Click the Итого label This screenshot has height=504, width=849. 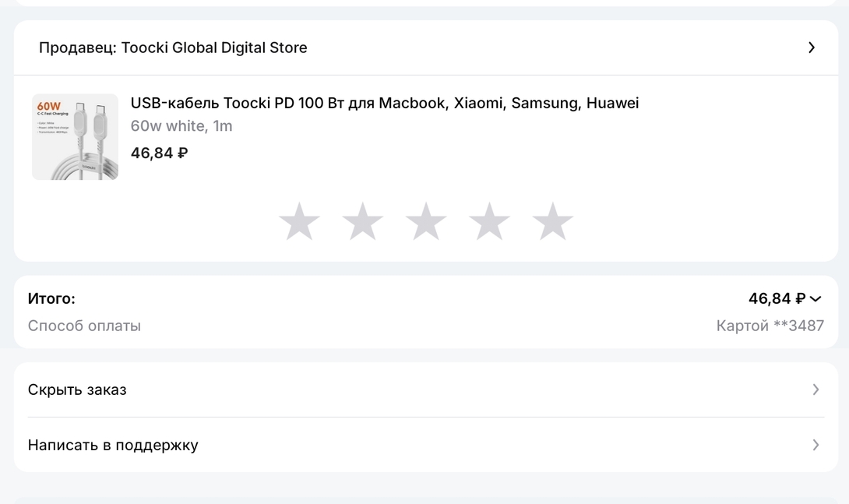tap(51, 298)
